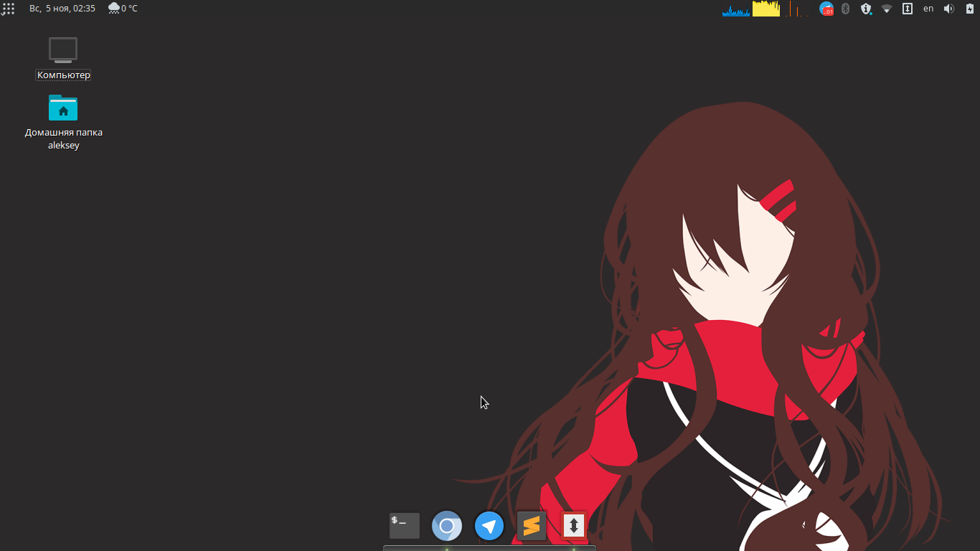Screen dimensions: 980x551
Task: Open the dock app with vertical double arrow
Action: point(574,526)
